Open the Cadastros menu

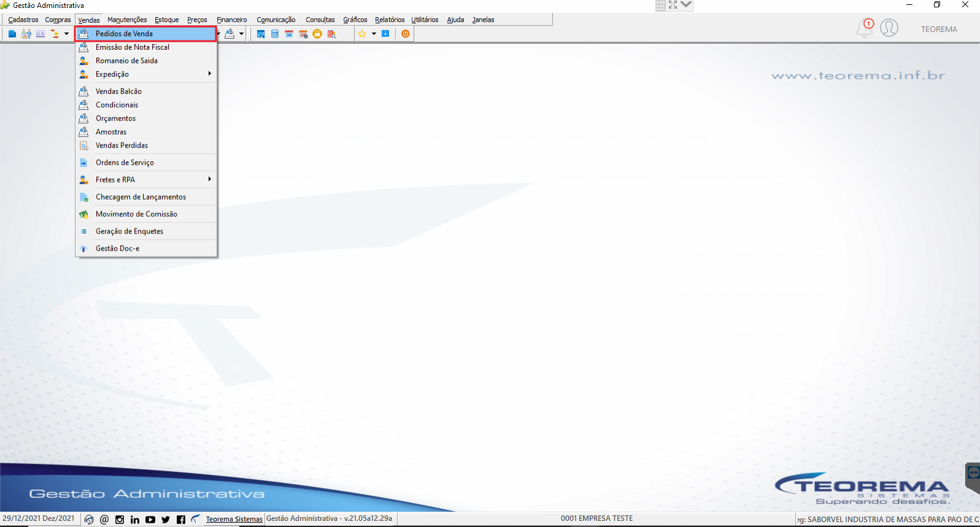click(x=23, y=20)
